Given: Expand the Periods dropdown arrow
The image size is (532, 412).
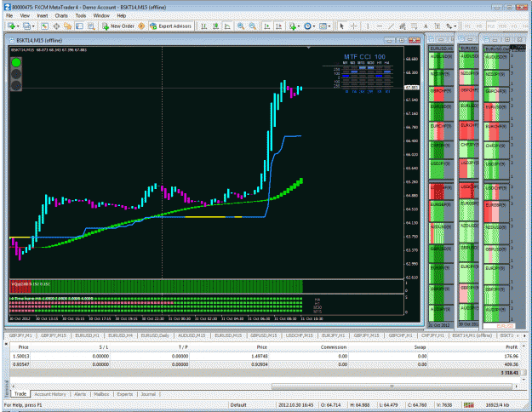Looking at the screenshot, I should point(314,26).
